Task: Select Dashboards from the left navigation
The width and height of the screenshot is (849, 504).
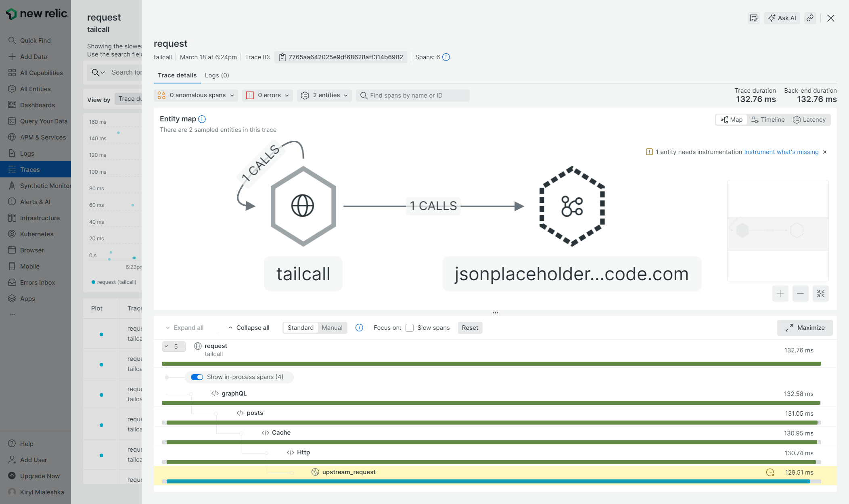Action: 38,105
